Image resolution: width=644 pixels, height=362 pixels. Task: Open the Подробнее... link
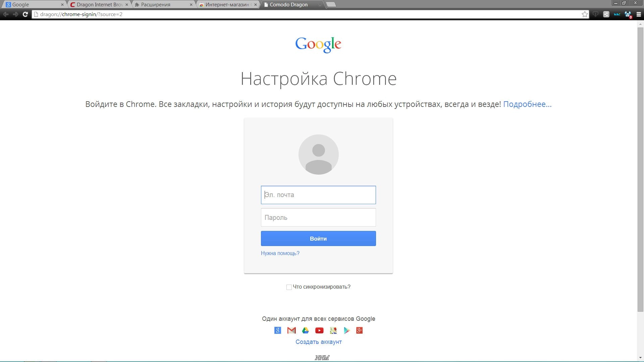(x=527, y=104)
